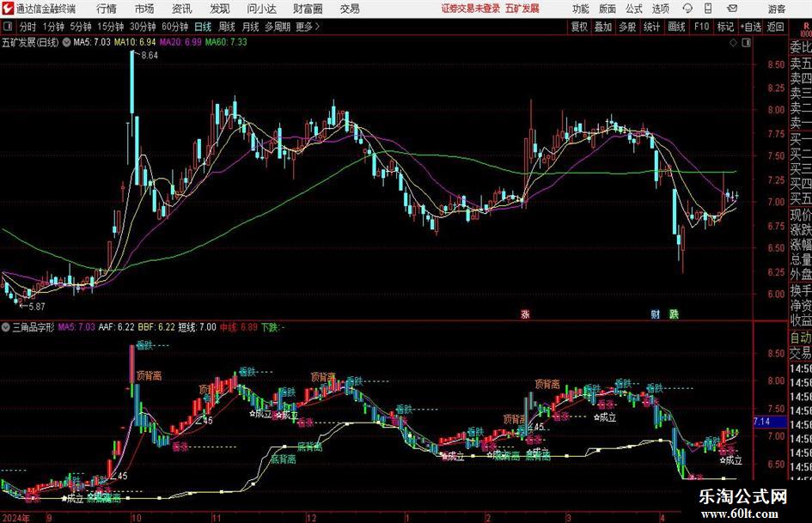Switch to 5分钟 chart period
This screenshot has height=523, width=812.
pyautogui.click(x=81, y=27)
